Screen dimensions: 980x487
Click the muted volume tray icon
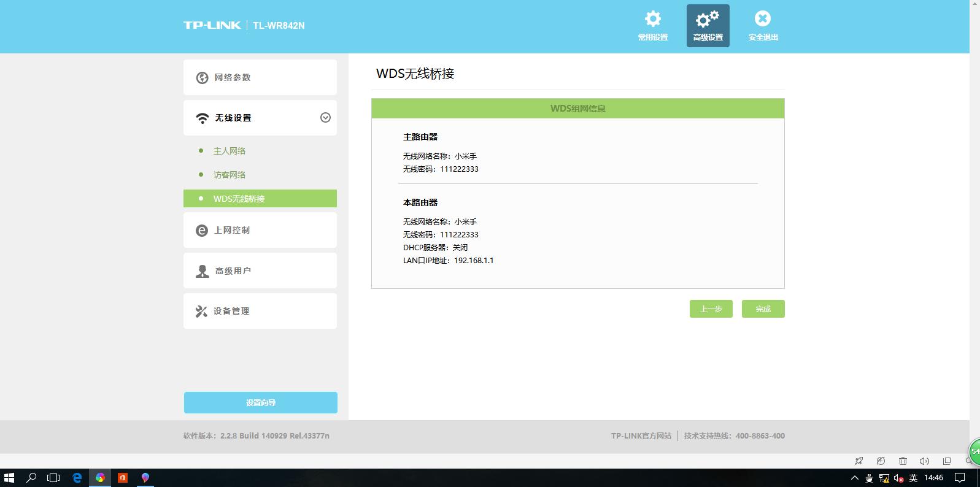(899, 478)
